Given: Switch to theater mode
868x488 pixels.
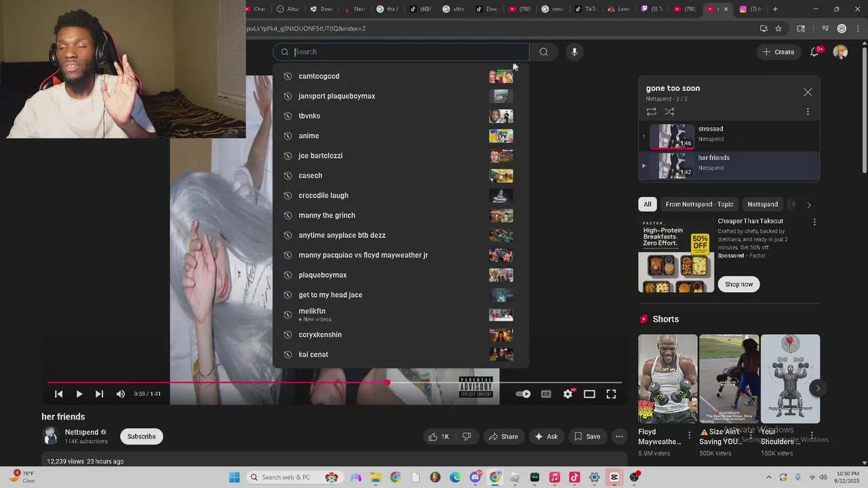Looking at the screenshot, I should pos(589,394).
